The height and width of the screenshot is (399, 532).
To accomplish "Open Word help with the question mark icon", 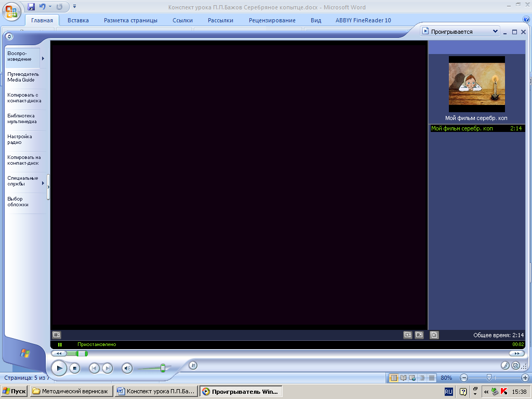I will pos(527,19).
